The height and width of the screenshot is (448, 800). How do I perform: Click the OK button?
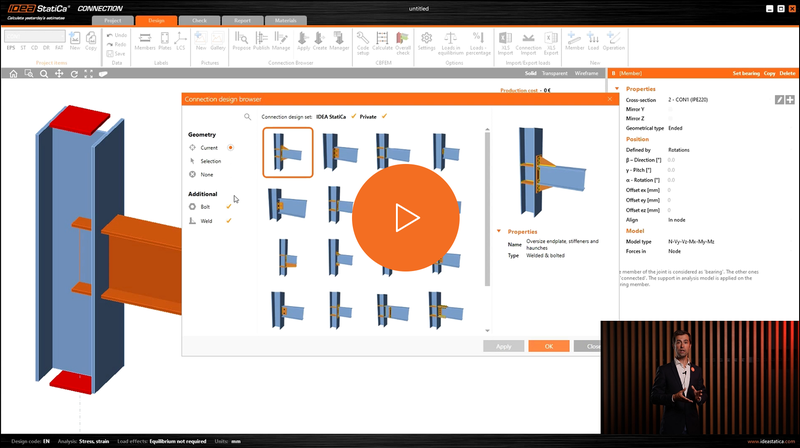(549, 346)
